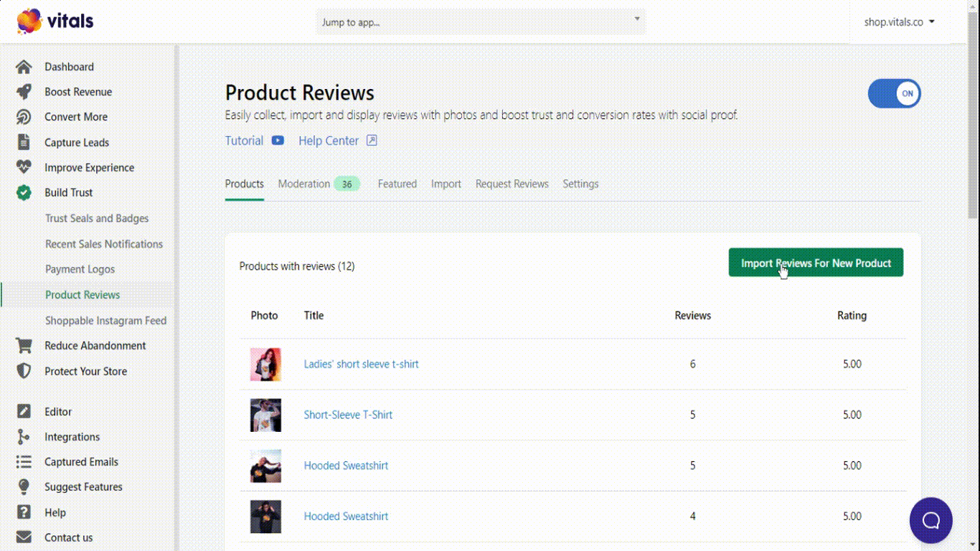The image size is (980, 551).
Task: Open the Hooded Sweatshirt with 5 reviews
Action: coord(346,466)
